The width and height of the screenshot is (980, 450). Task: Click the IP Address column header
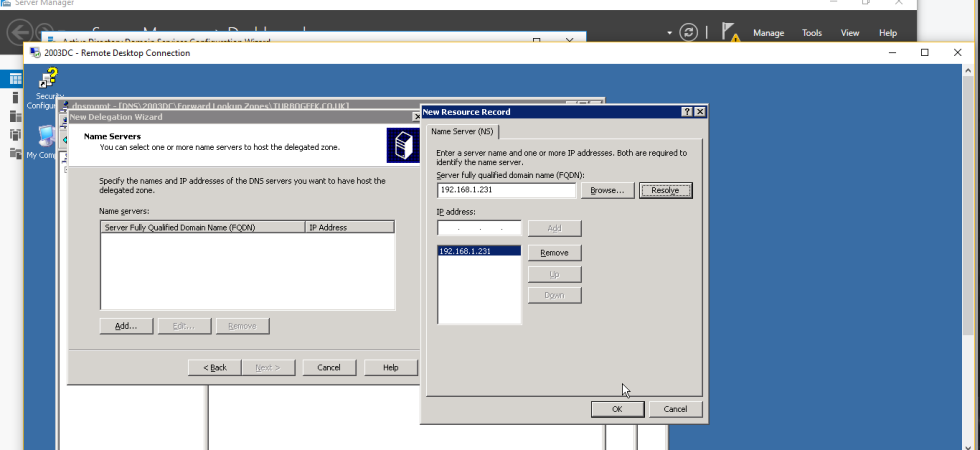(350, 228)
